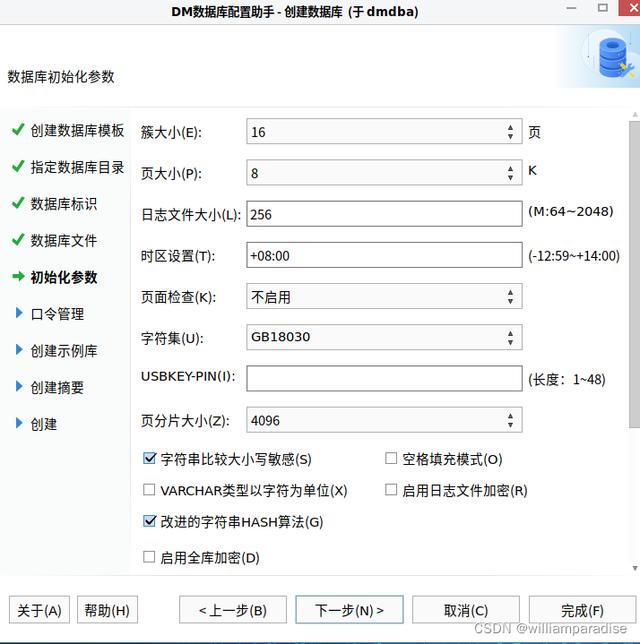The width and height of the screenshot is (640, 644).
Task: Maximize the DM configuration assistant window
Action: [x=603, y=8]
